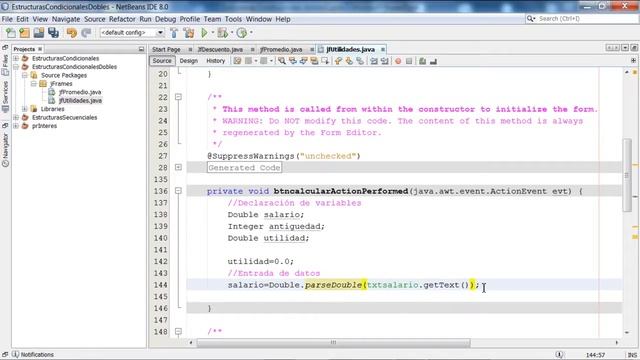Viewport: 640px width, 360px height.
Task: Click the Debug Project icon
Action: pos(222,33)
